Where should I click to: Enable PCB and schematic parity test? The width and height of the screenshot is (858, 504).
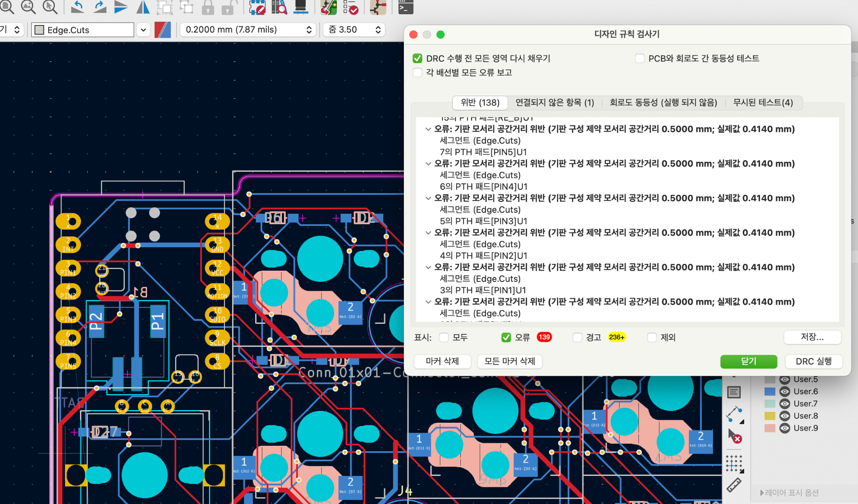tap(640, 59)
